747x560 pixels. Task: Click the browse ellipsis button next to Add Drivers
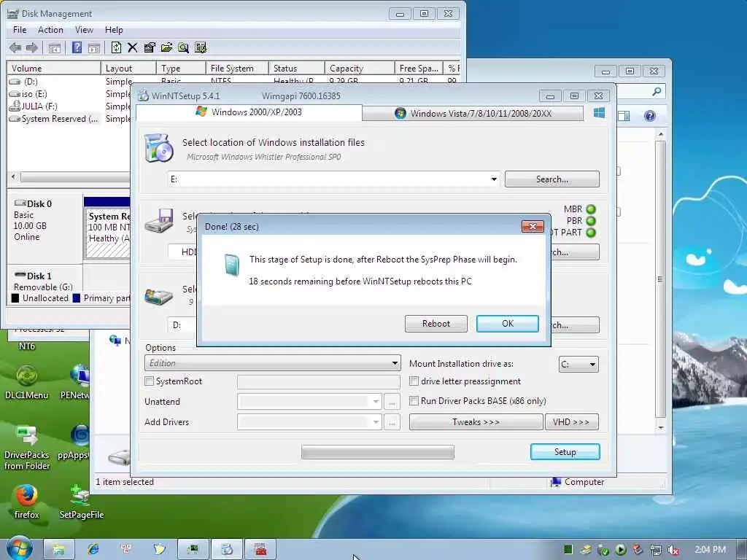[392, 422]
